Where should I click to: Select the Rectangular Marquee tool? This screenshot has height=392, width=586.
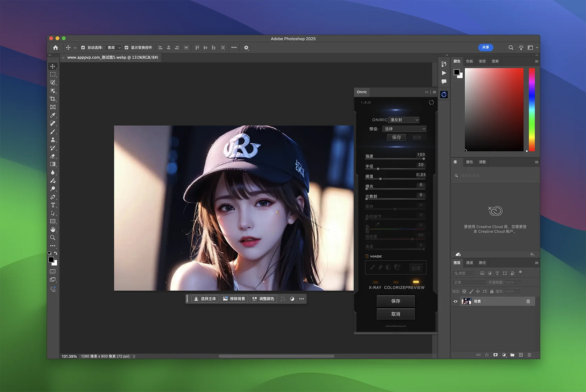coord(53,74)
